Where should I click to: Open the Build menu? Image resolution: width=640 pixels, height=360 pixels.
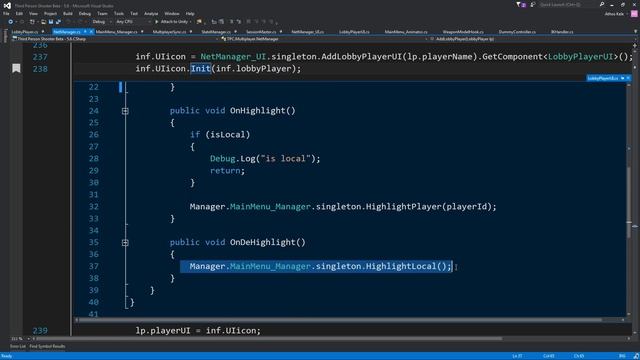coord(68,13)
